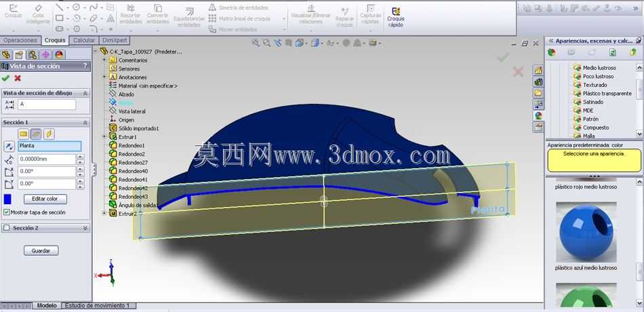Expand the Extruir2 feature node
This screenshot has height=312, width=644.
104,214
